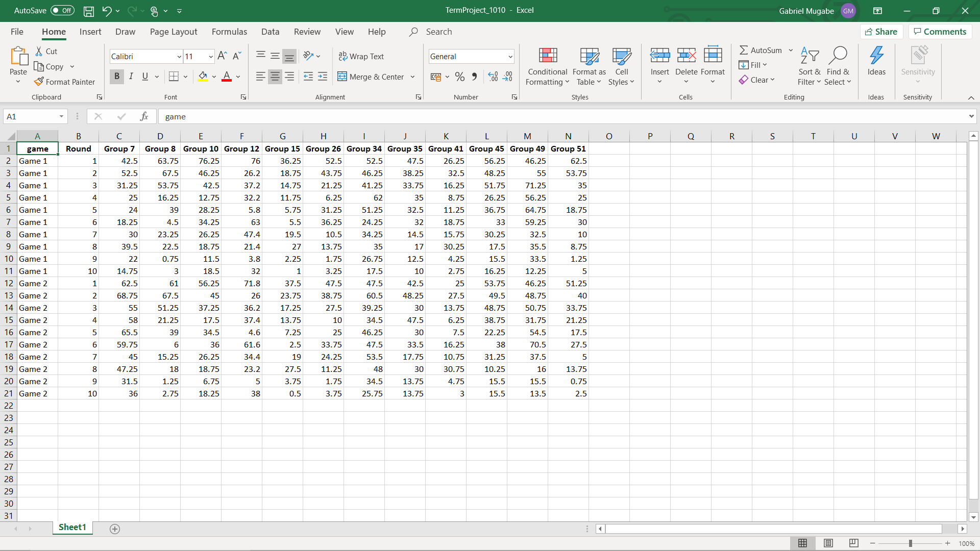Click cell A1 input field
The height and width of the screenshot is (551, 980).
[x=37, y=148]
